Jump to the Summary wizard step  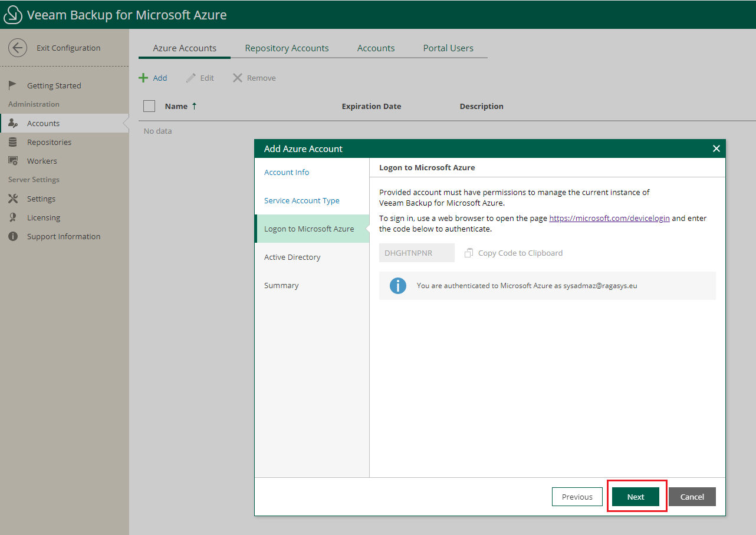(x=281, y=285)
